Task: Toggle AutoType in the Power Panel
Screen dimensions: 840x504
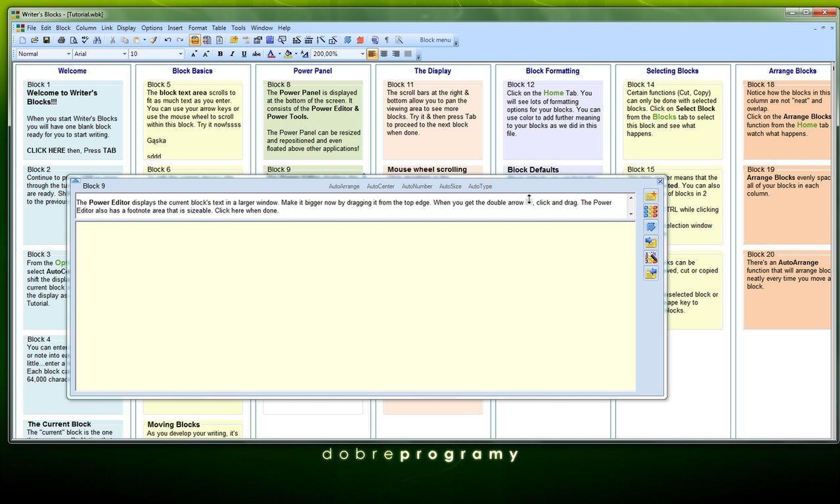Action: (480, 186)
